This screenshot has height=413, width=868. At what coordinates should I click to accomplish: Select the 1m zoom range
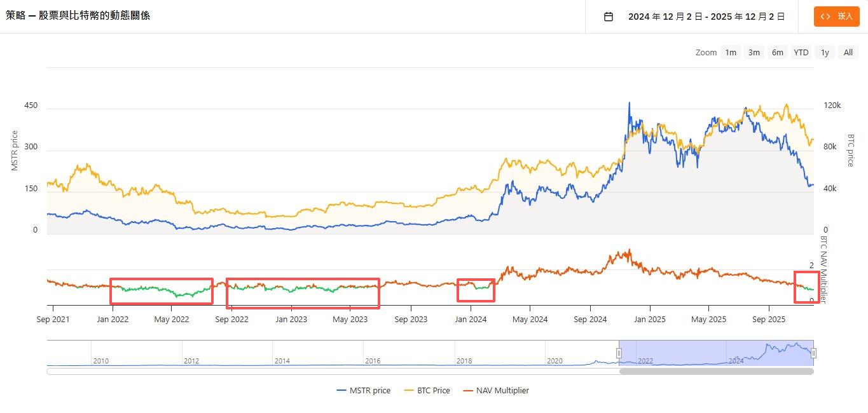pos(731,53)
